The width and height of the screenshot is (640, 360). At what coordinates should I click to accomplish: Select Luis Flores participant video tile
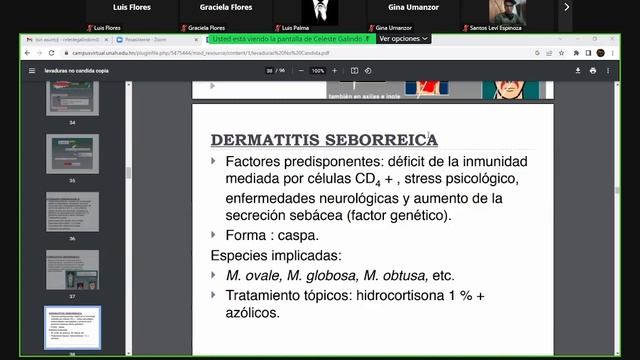click(131, 16)
